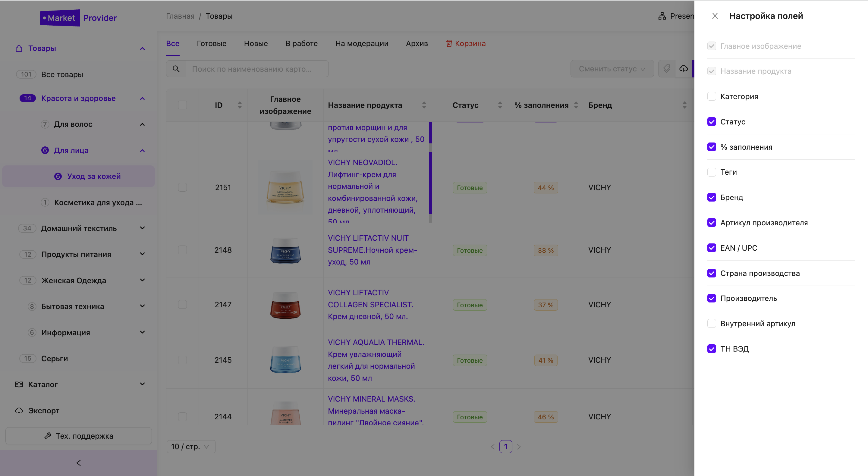
Task: Uncheck the % заполнения checkbox
Action: point(712,147)
